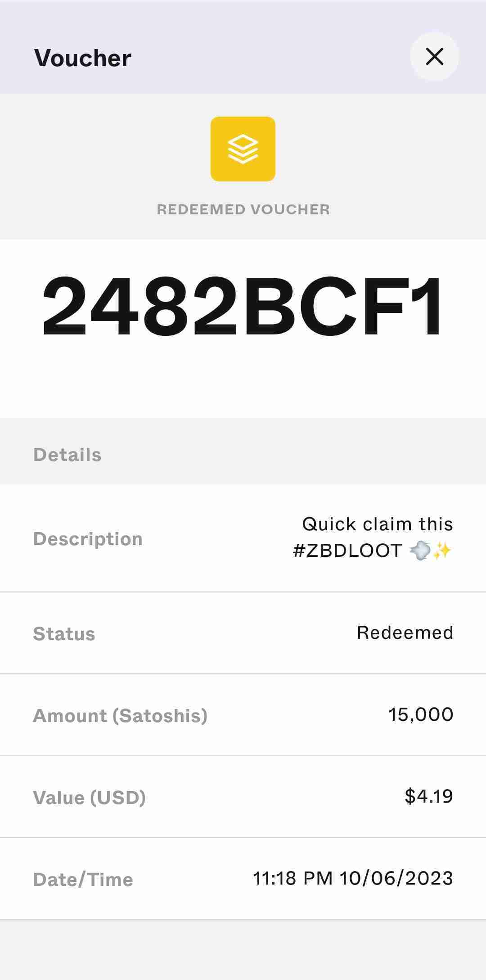Click the 15,000 satoshi amount
The image size is (486, 980).
point(420,714)
